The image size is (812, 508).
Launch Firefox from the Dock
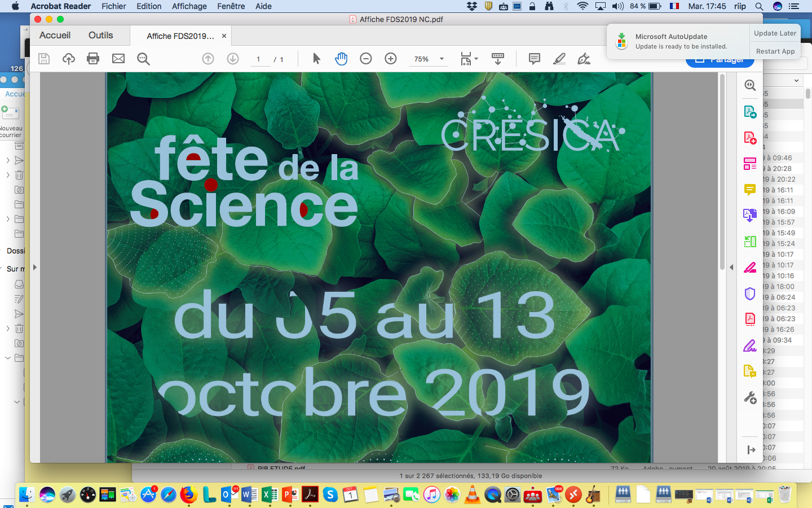point(189,495)
